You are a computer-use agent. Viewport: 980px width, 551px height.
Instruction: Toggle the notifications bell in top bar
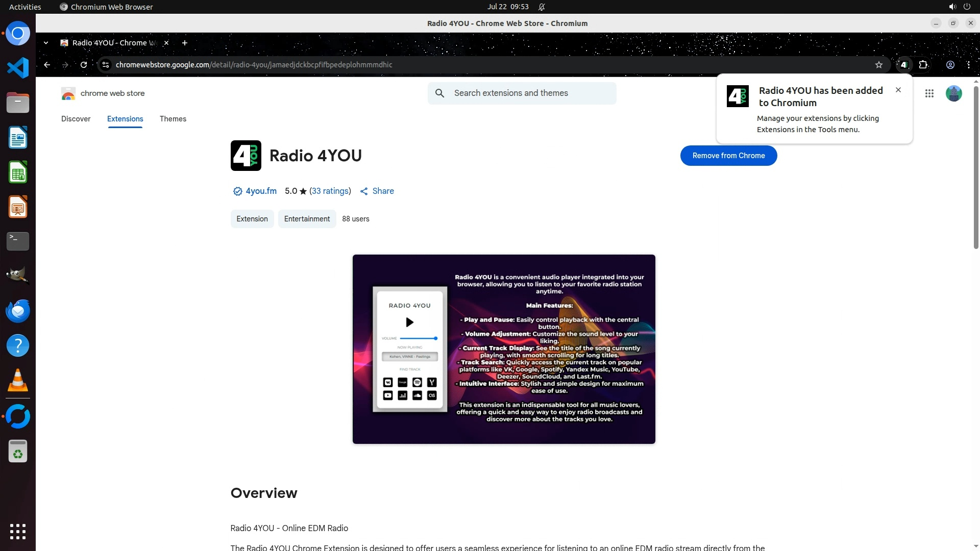(x=542, y=7)
